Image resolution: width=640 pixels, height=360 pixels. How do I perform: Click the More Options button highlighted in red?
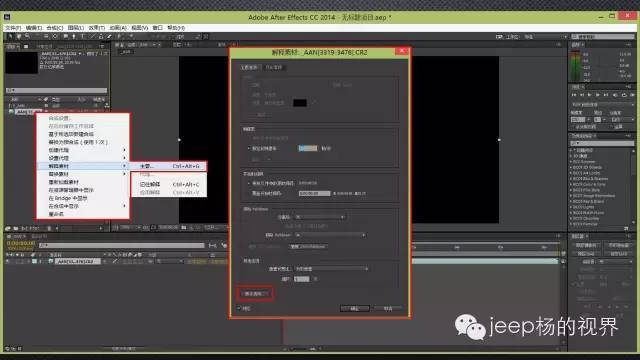[x=255, y=294]
